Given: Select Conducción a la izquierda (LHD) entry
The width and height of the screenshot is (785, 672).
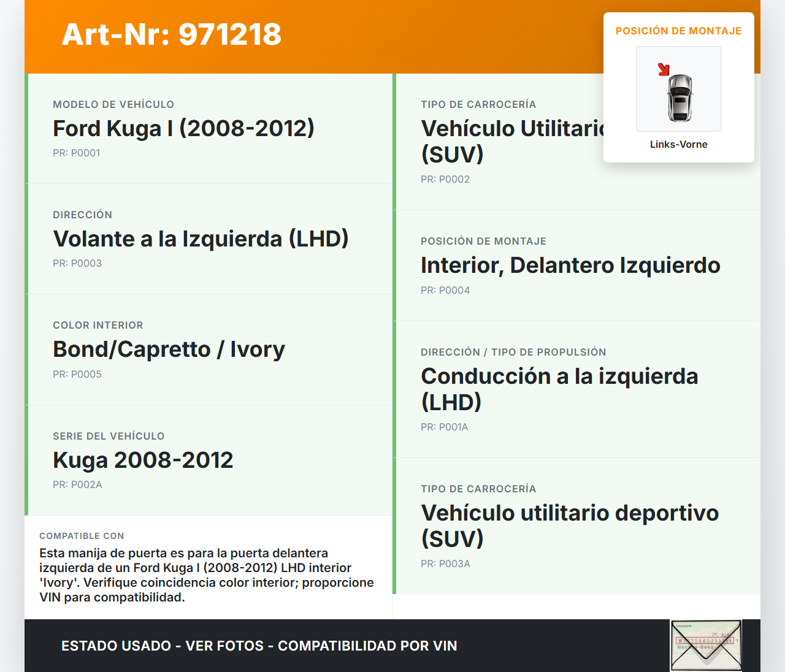Looking at the screenshot, I should (x=559, y=389).
